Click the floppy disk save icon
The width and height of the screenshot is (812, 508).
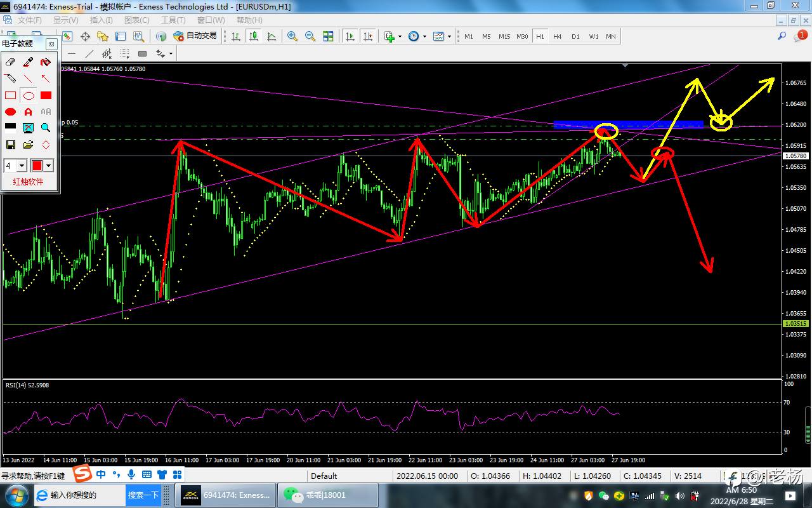[x=10, y=145]
